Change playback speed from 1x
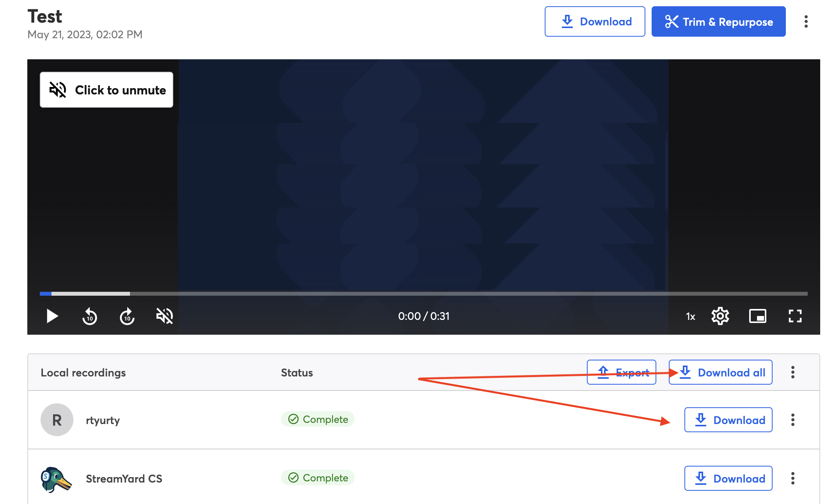828x504 pixels. (x=690, y=316)
